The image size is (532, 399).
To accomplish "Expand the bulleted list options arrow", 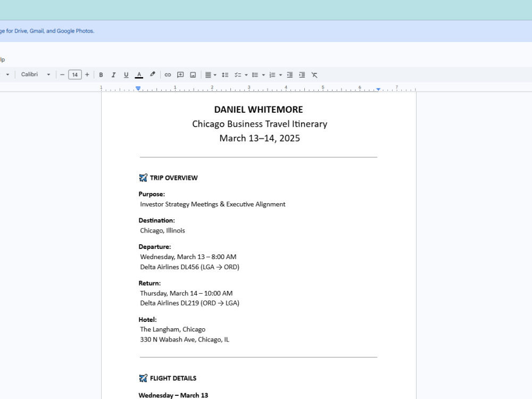I will point(263,75).
